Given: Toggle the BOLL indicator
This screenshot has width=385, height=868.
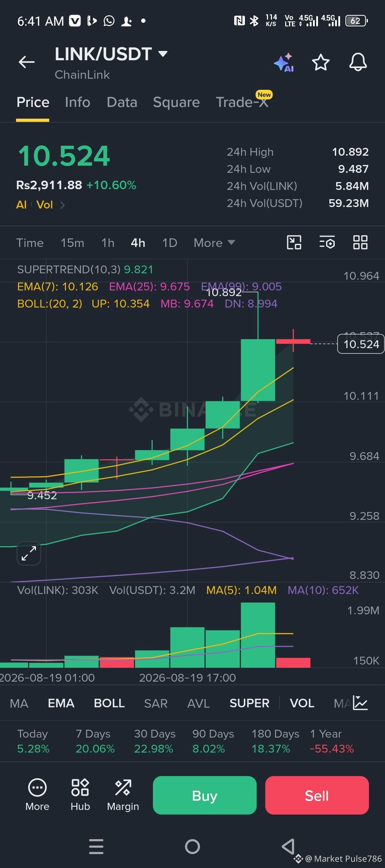Looking at the screenshot, I should 109,703.
